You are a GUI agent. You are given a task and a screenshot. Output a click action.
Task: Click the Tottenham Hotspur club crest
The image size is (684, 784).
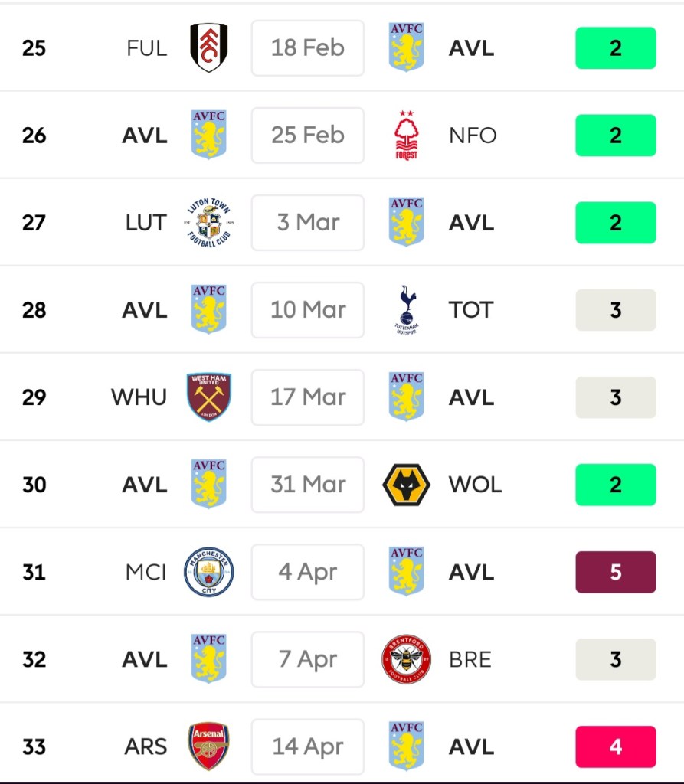click(x=406, y=310)
